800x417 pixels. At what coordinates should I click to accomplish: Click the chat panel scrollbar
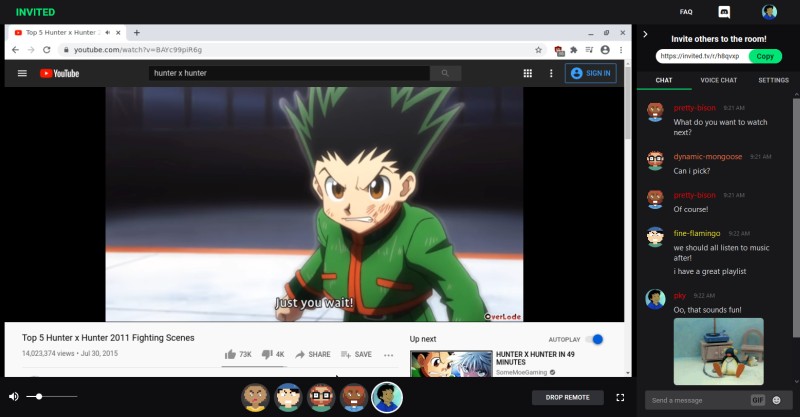[796, 217]
